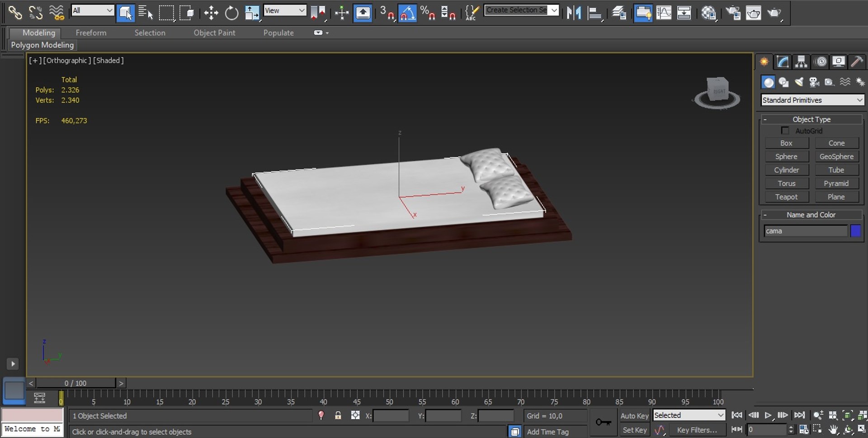Open the blue object color swatch
The image size is (868, 438).
pyautogui.click(x=855, y=231)
